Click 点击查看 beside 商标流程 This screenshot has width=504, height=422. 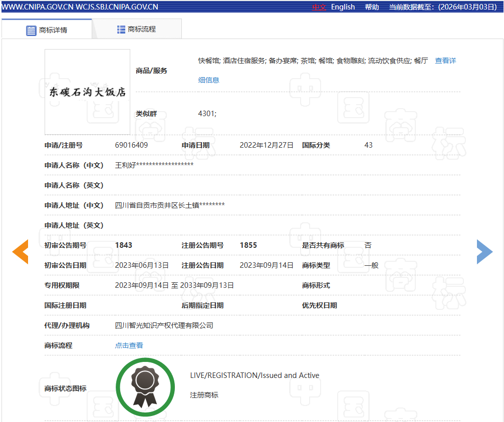click(x=129, y=345)
